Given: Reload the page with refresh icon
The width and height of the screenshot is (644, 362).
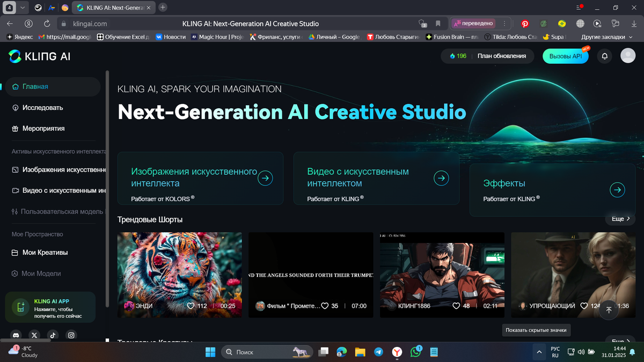Looking at the screenshot, I should click(47, 24).
